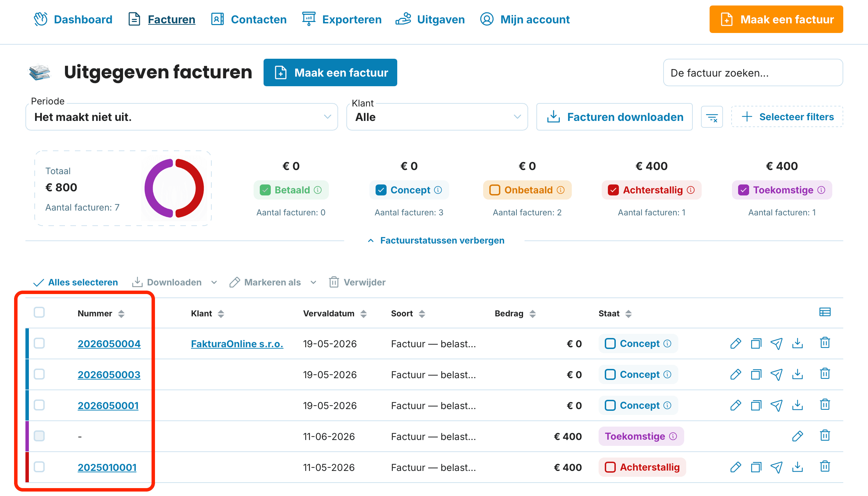Click Selecteer filters button
This screenshot has width=868, height=496.
(787, 117)
